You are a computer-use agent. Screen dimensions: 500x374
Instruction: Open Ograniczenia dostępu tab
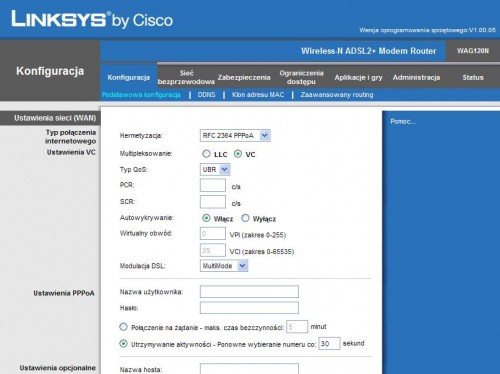pyautogui.click(x=301, y=77)
